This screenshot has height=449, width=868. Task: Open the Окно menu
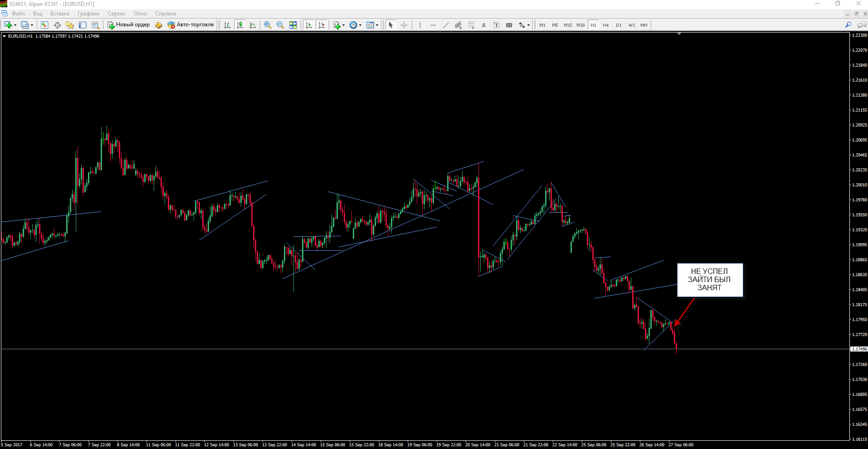click(140, 14)
